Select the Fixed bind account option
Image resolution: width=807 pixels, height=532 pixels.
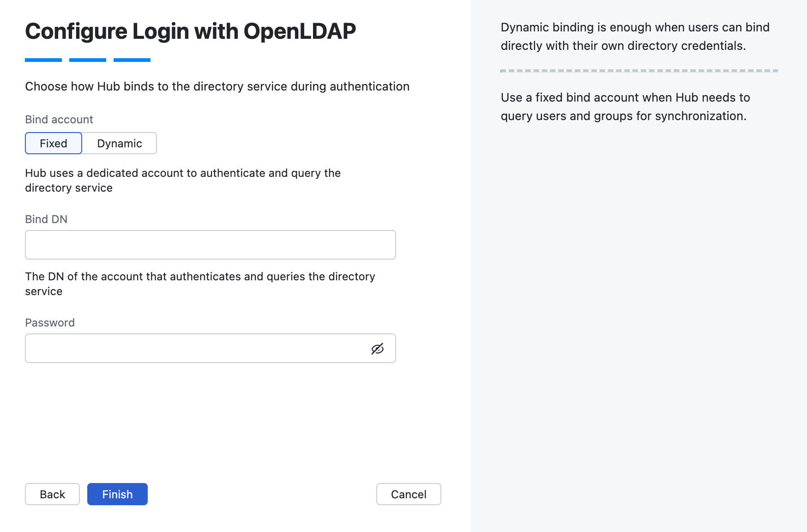coord(54,143)
